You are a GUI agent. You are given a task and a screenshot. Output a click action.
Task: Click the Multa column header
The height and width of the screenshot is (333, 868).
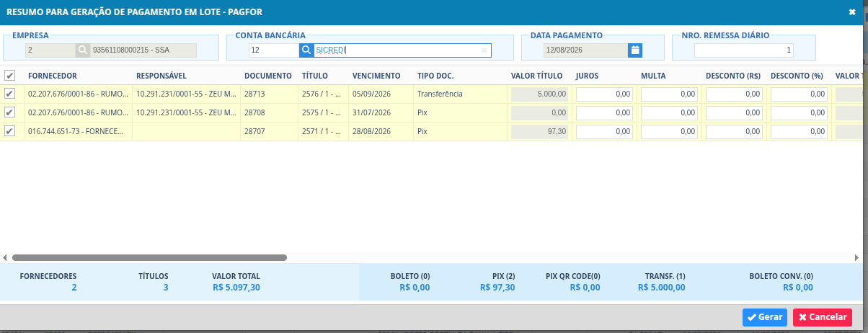tap(652, 76)
